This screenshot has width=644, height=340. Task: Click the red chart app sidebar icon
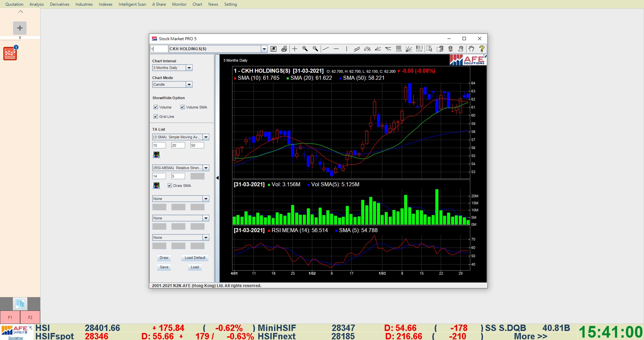coord(10,54)
